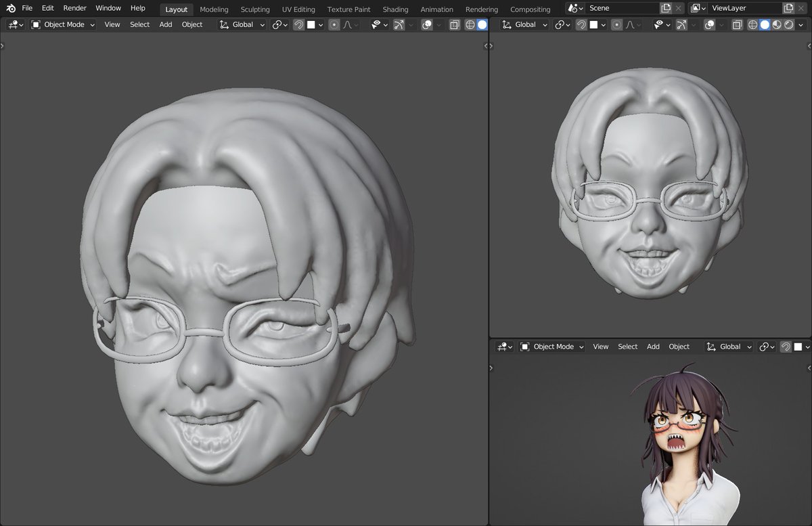Open the shading options dropdown in top-right viewport
Viewport: 812px width, 526px height.
point(802,24)
